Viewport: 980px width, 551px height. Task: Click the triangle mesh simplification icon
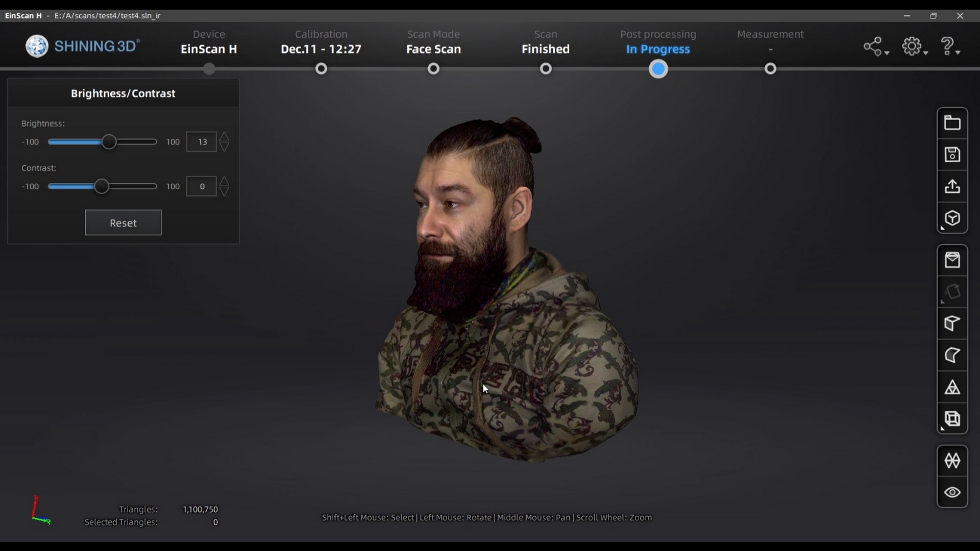pyautogui.click(x=952, y=387)
